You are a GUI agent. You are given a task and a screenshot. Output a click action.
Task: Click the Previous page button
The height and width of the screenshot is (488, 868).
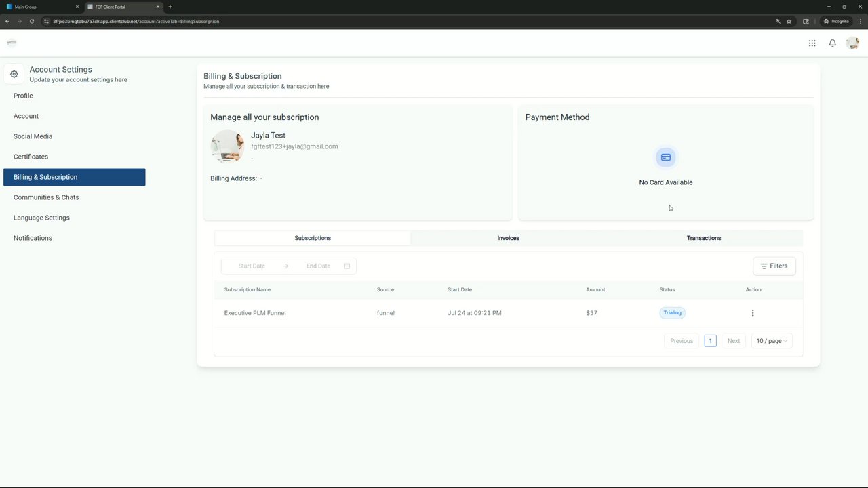(x=682, y=341)
